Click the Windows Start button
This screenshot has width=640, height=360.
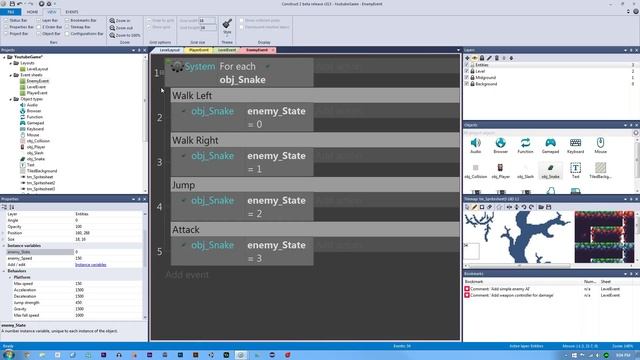click(x=8, y=355)
